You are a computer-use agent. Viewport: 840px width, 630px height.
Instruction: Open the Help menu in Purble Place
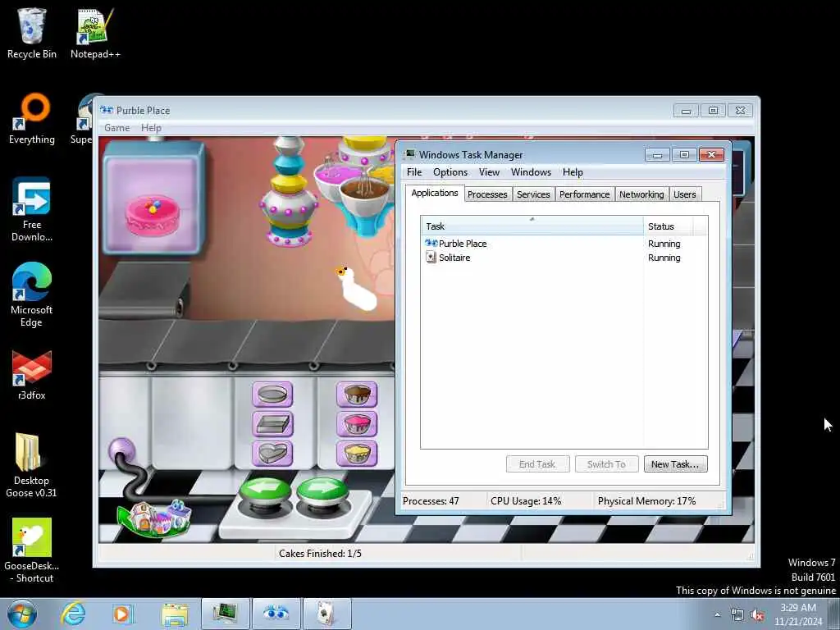click(x=151, y=127)
